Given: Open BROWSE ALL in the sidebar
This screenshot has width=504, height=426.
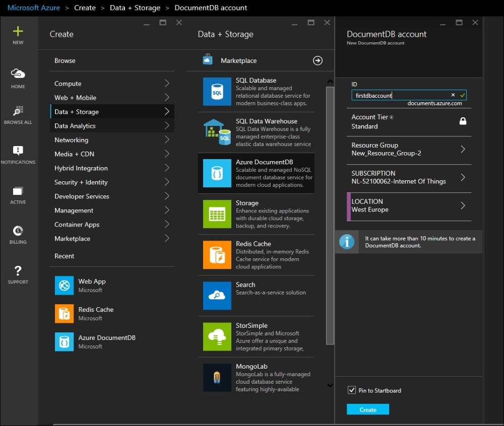Looking at the screenshot, I should pos(18,115).
